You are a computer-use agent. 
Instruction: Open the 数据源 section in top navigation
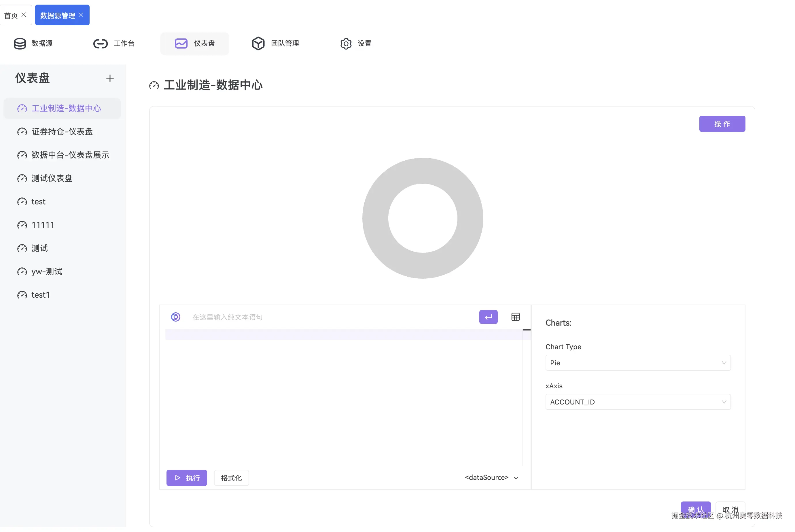pos(33,43)
